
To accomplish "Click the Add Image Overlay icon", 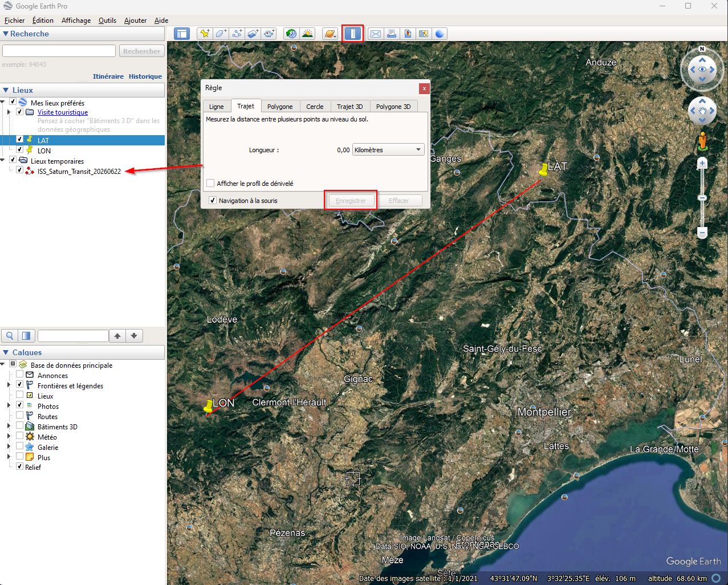I will point(253,34).
